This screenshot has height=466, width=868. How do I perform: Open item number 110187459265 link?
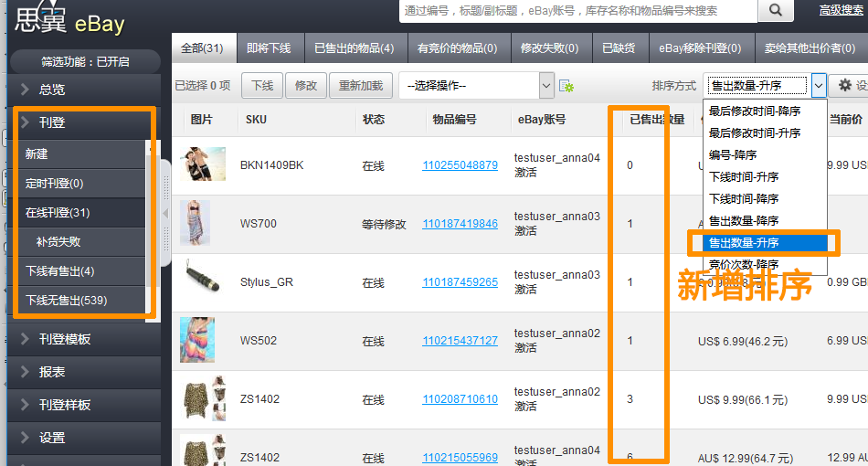[460, 282]
